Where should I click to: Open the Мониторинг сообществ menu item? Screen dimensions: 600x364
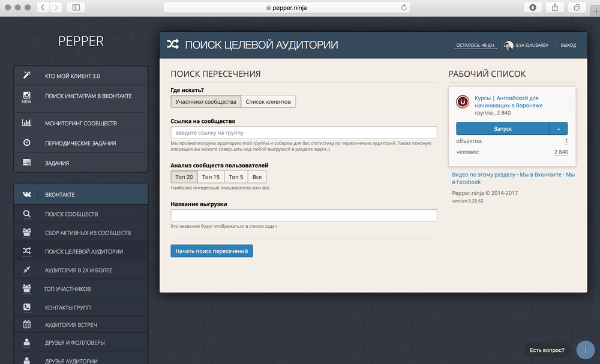81,123
